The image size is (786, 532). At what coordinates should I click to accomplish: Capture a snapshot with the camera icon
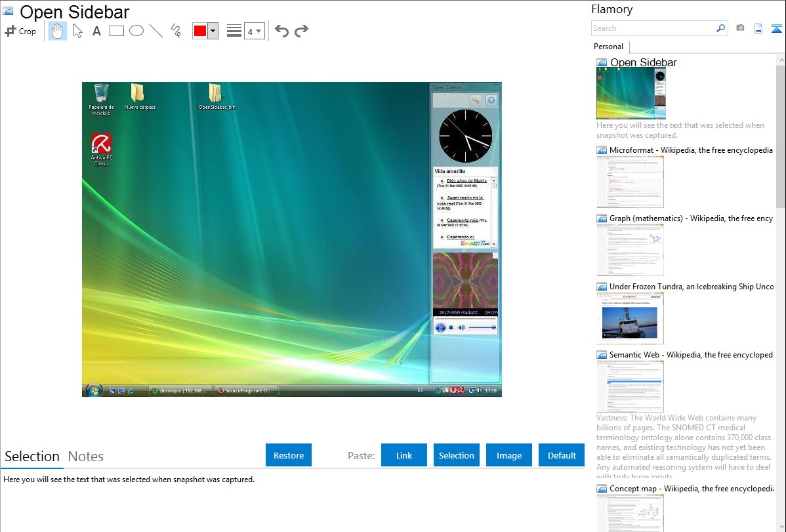740,28
